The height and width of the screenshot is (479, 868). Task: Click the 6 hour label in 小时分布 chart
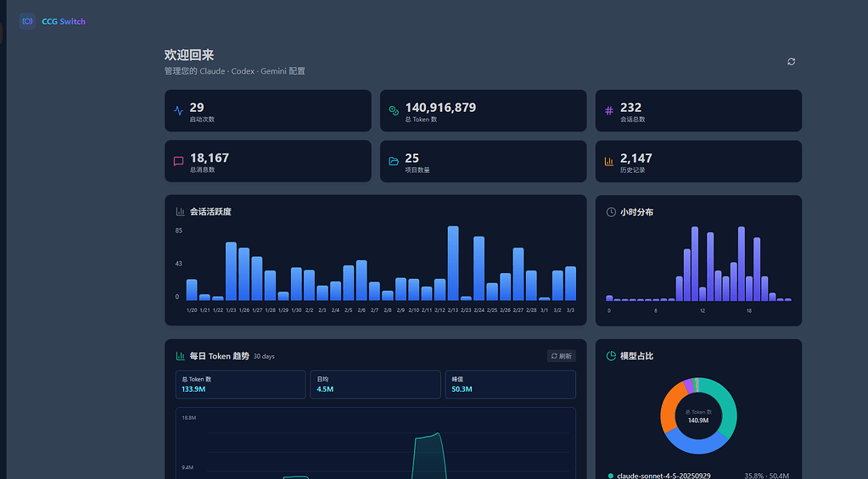click(655, 311)
